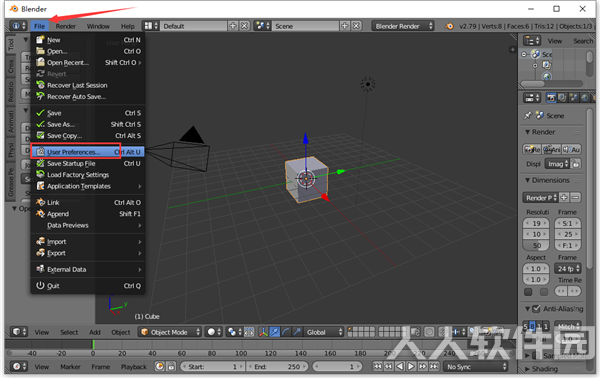Open the Blender Render engine dropdown

tap(403, 26)
